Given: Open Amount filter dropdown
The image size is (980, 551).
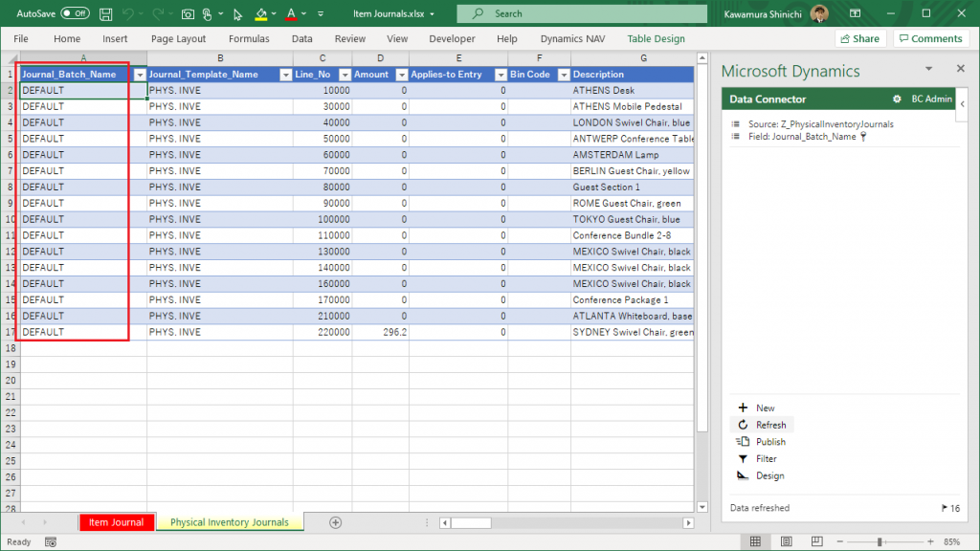Looking at the screenshot, I should [x=402, y=75].
